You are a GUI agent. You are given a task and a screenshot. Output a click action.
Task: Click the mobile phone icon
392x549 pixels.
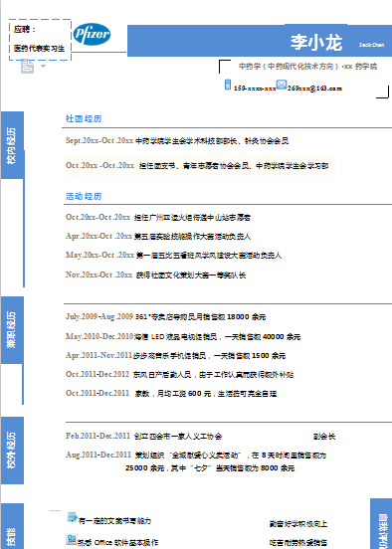pyautogui.click(x=228, y=85)
